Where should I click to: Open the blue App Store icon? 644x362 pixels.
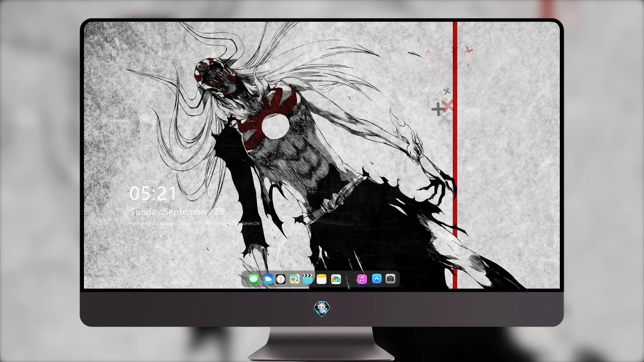click(x=377, y=279)
